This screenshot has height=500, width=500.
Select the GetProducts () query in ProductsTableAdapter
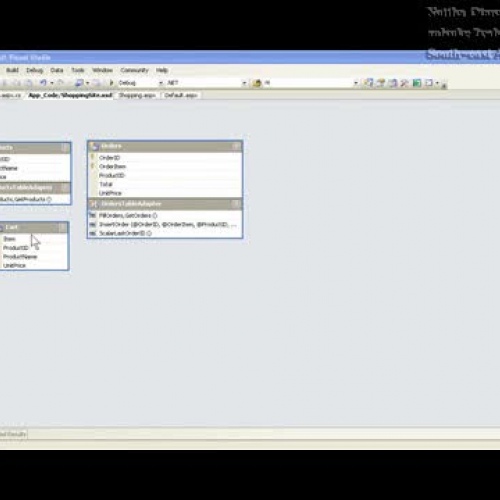click(x=35, y=199)
